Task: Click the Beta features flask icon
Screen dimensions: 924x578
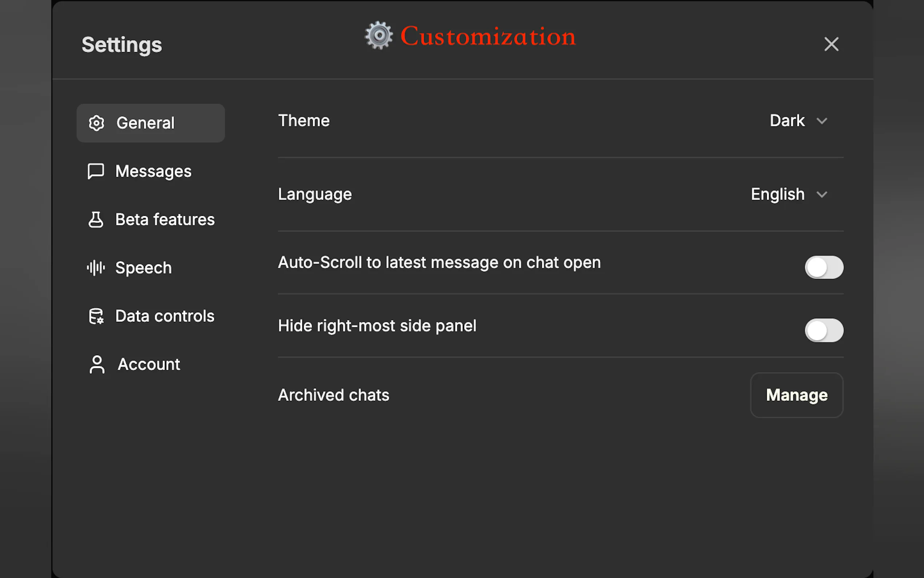Action: 96,220
